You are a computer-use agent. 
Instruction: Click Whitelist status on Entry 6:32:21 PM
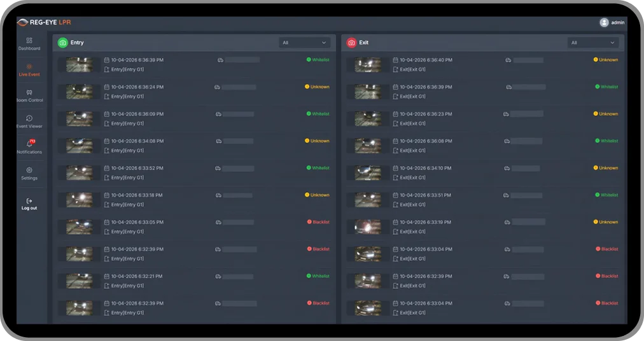318,277
